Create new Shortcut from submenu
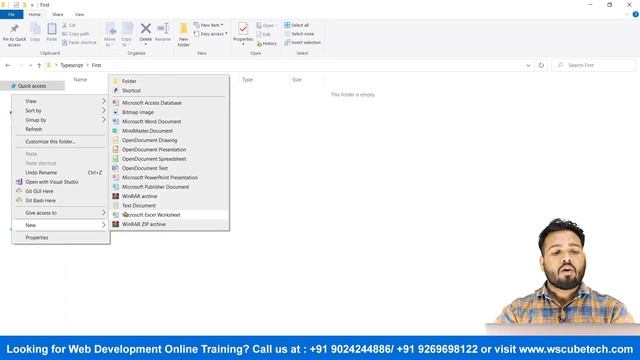This screenshot has height=360, width=640. coord(169,91)
